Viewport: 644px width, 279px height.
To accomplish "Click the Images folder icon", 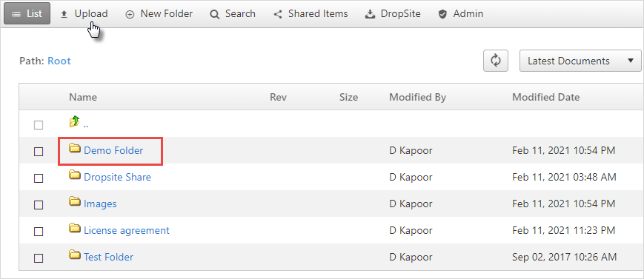I will [74, 201].
